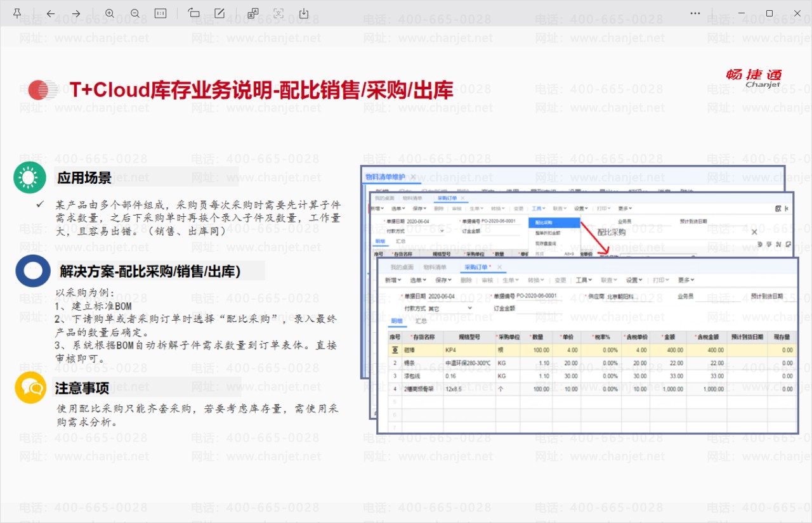
Task: Expand 选单 dropdown in front screenshot toolbar
Action: pyautogui.click(x=419, y=280)
